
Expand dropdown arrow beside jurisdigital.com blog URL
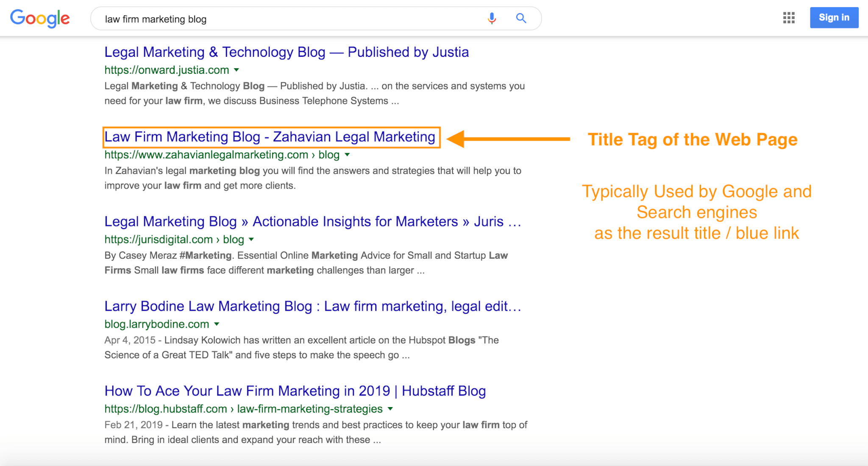click(251, 240)
